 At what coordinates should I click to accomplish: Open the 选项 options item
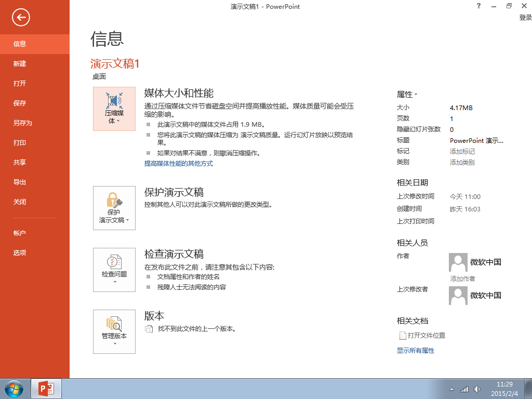(x=35, y=253)
